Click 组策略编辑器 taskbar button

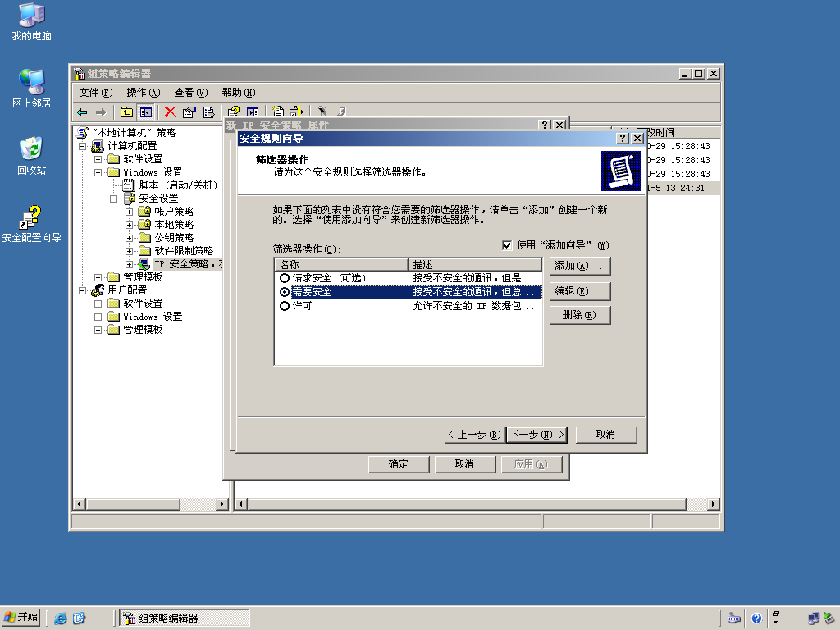coord(184,619)
